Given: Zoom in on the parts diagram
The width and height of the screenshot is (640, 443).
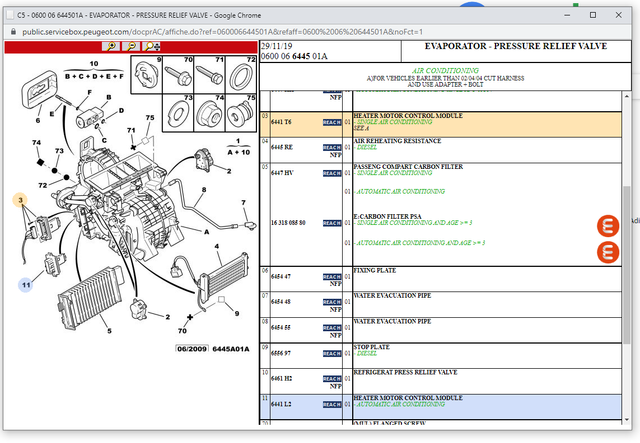Looking at the screenshot, I should [x=111, y=47].
